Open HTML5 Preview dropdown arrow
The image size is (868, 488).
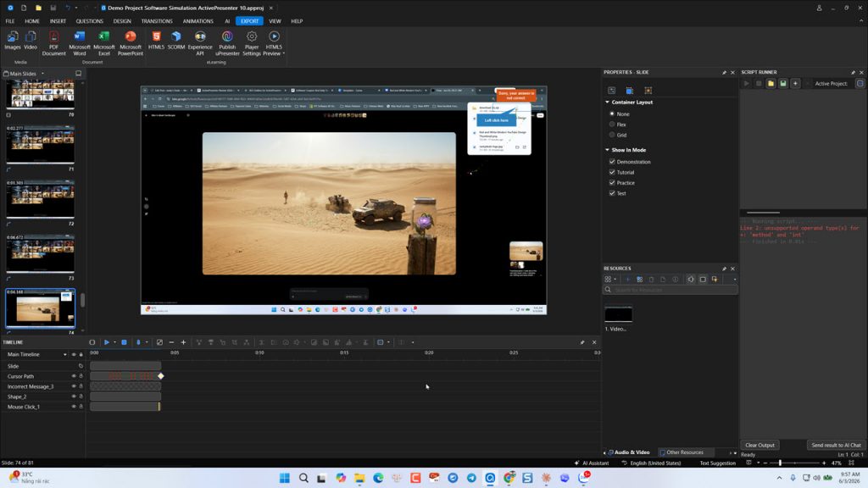point(283,53)
